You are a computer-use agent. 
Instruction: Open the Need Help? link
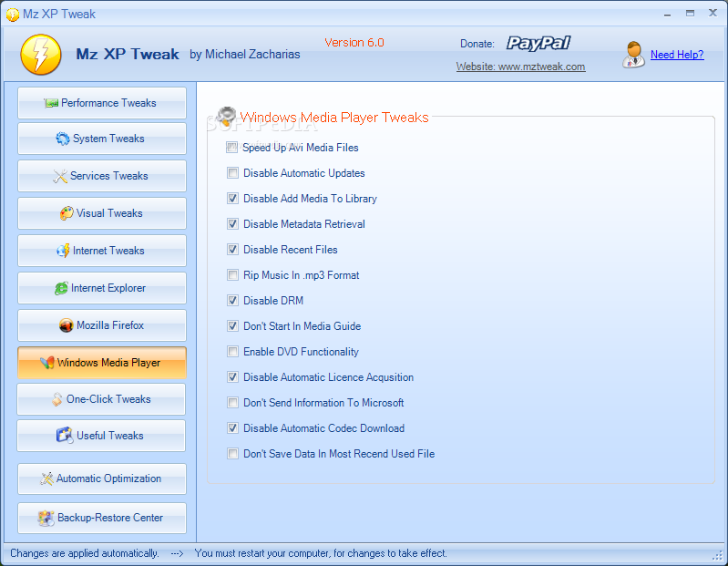(x=677, y=55)
